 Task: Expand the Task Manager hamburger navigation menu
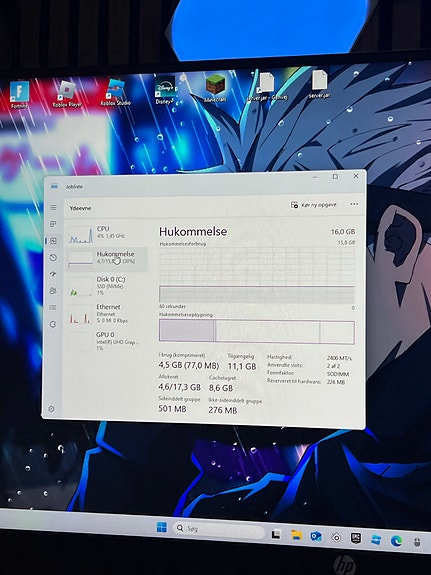53,208
